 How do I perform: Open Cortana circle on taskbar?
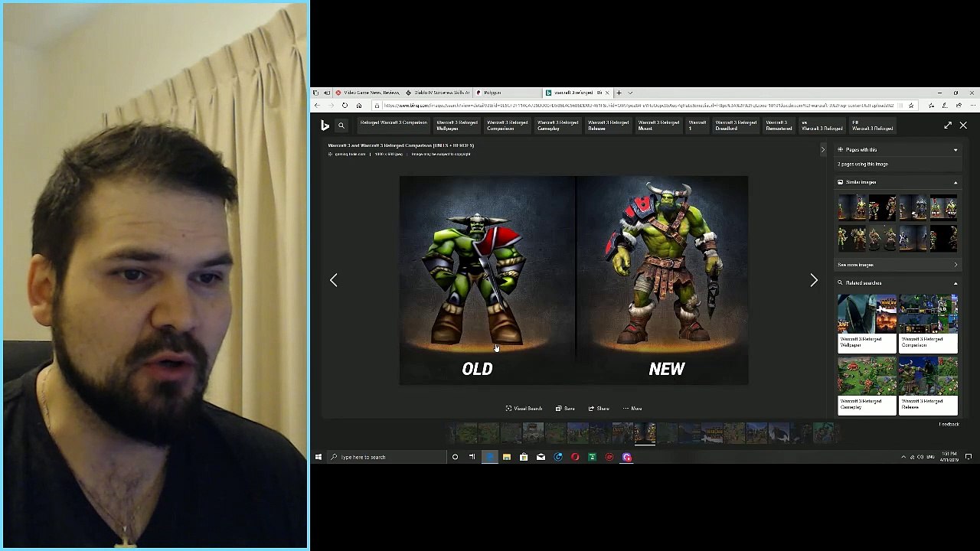point(455,457)
